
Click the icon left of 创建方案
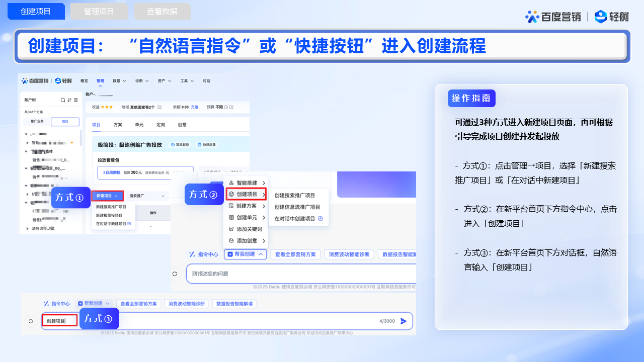231,206
